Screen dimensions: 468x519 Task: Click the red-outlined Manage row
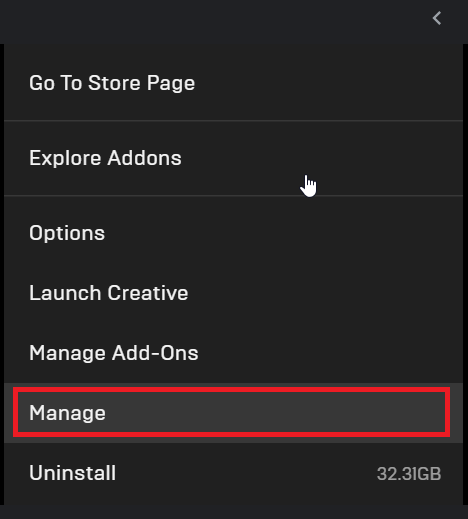233,413
